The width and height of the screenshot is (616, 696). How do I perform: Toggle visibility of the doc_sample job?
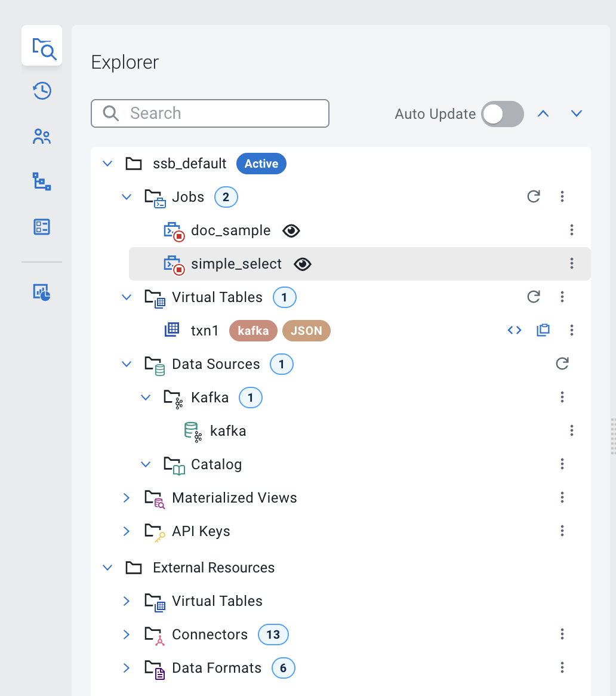291,230
